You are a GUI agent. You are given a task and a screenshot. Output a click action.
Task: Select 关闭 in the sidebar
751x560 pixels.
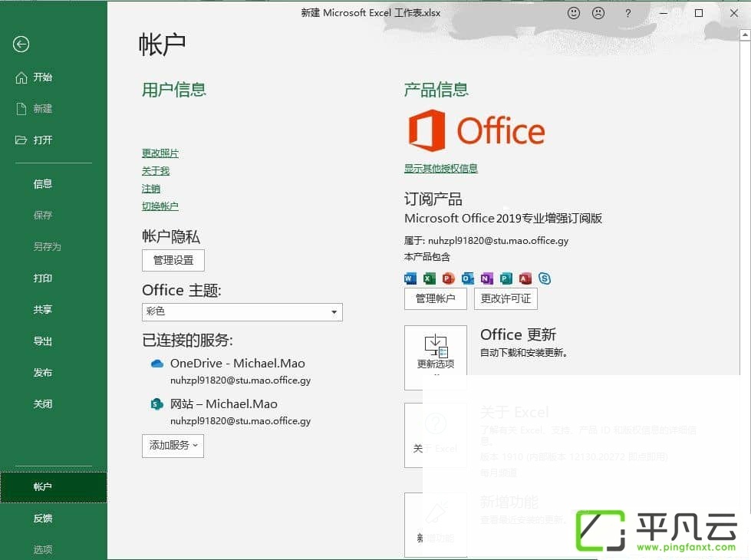tap(43, 404)
